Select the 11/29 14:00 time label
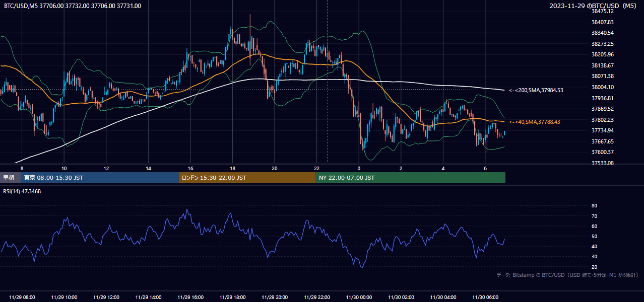 click(148, 297)
